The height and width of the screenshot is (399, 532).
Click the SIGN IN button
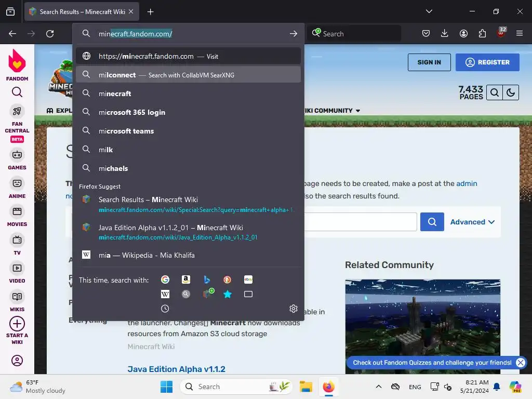[429, 62]
